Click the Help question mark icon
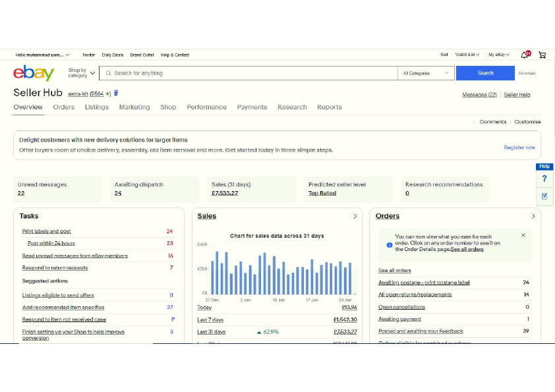This screenshot has height=392, width=555. (544, 179)
